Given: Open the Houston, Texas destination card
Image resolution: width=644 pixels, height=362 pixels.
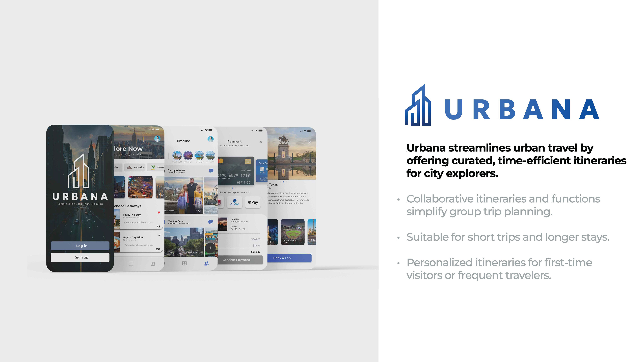Looking at the screenshot, I should tap(140, 187).
